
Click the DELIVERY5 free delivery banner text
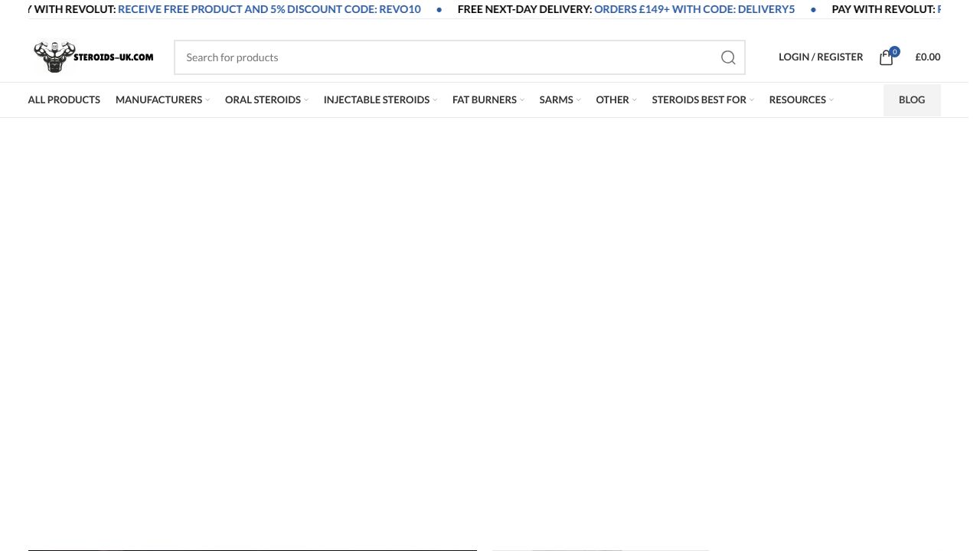pos(694,9)
